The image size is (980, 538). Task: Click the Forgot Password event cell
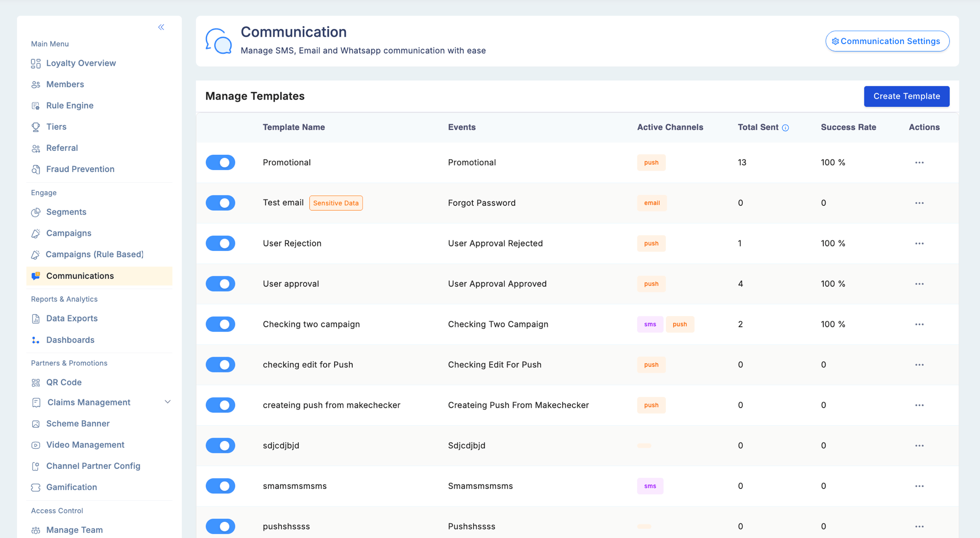[x=482, y=203]
